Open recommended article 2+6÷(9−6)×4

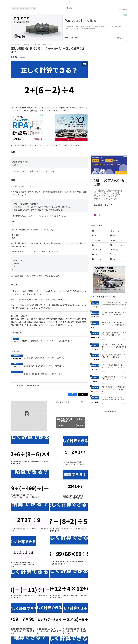[30, 450]
